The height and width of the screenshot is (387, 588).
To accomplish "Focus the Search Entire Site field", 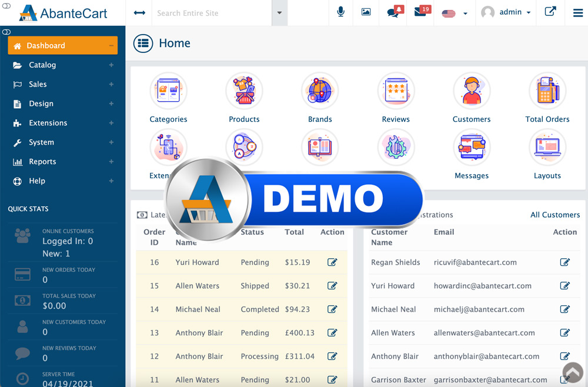I will [212, 13].
